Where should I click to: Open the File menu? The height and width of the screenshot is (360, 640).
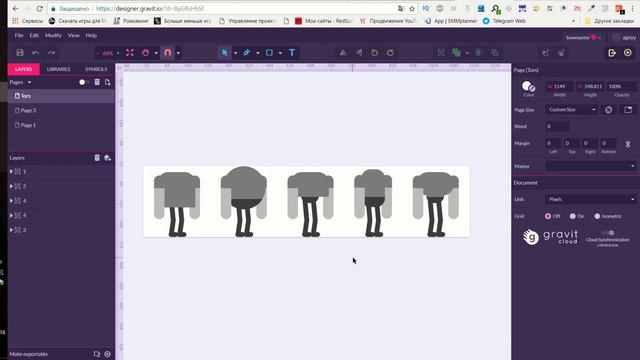(19, 36)
